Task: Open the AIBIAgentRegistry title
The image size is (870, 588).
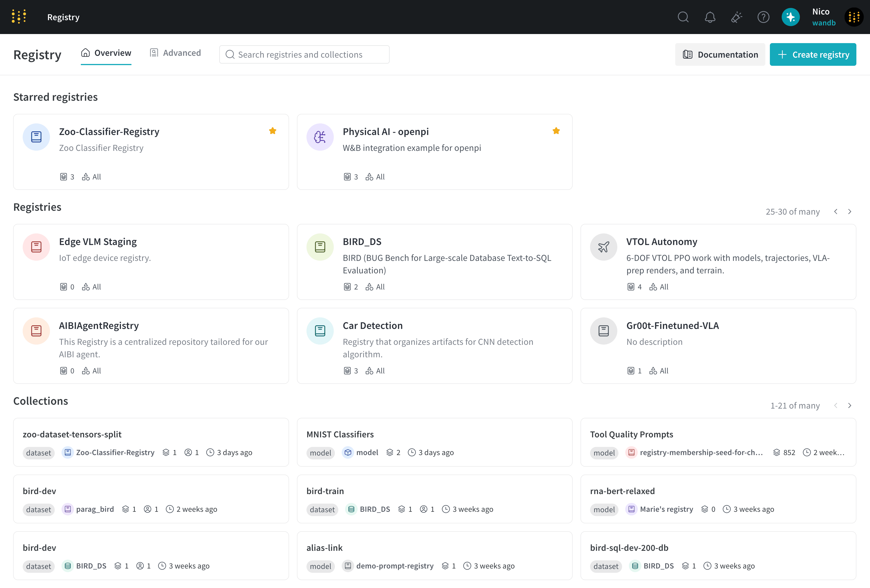Action: 99,326
